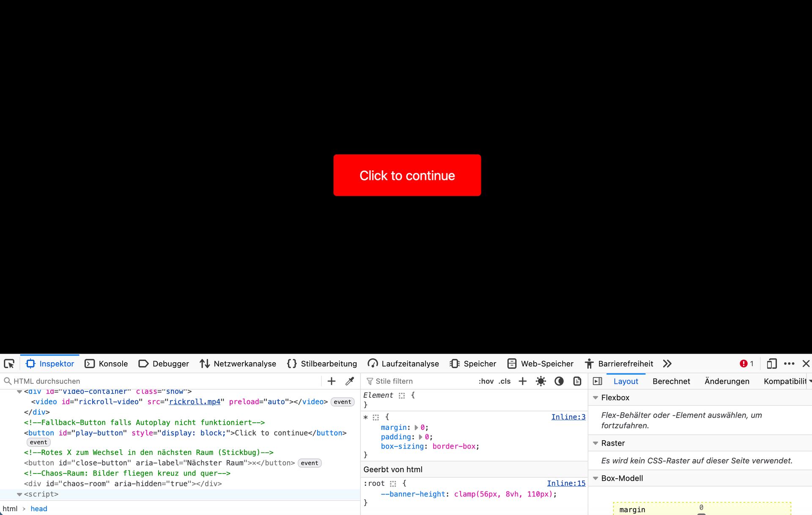Add a new style rule
Image resolution: width=812 pixels, height=515 pixels.
[523, 381]
